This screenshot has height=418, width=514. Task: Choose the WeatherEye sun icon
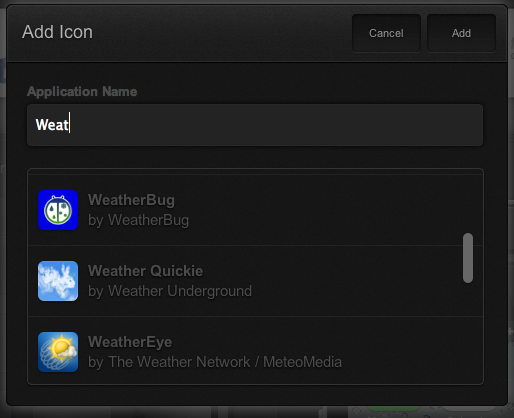tap(58, 352)
